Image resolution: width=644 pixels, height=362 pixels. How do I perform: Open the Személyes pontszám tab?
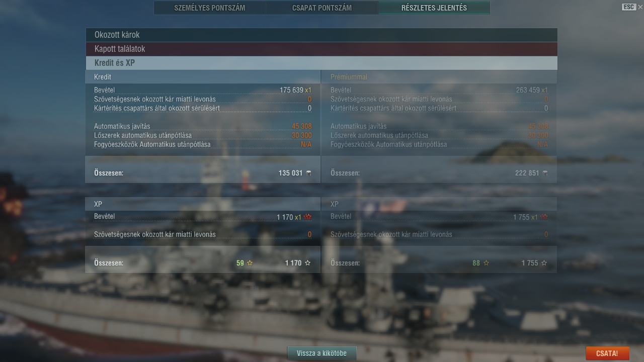tap(210, 8)
